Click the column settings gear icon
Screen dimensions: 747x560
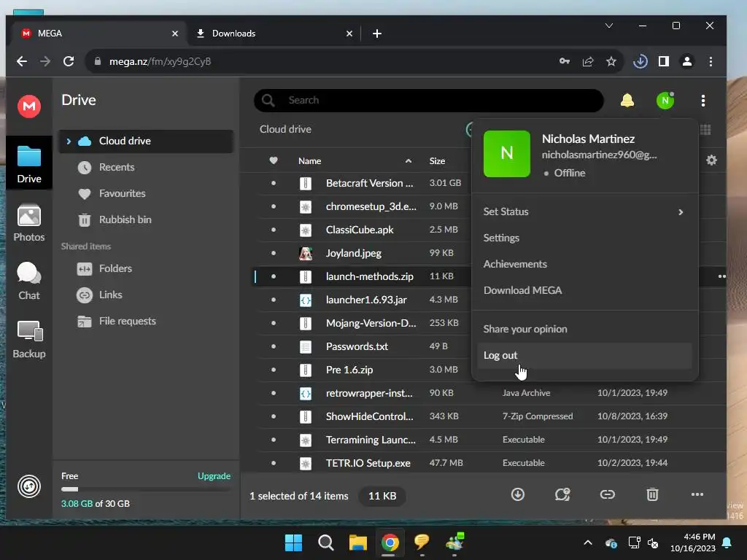pos(711,160)
